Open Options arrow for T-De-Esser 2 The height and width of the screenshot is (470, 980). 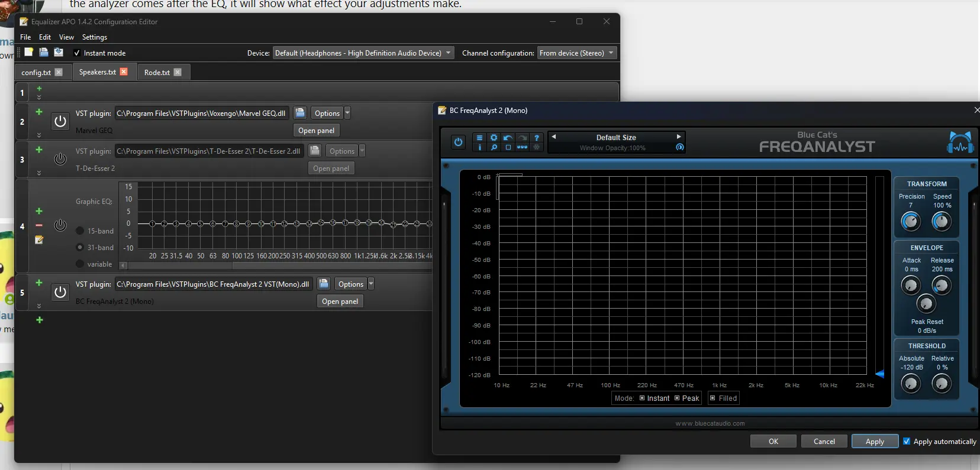(362, 151)
